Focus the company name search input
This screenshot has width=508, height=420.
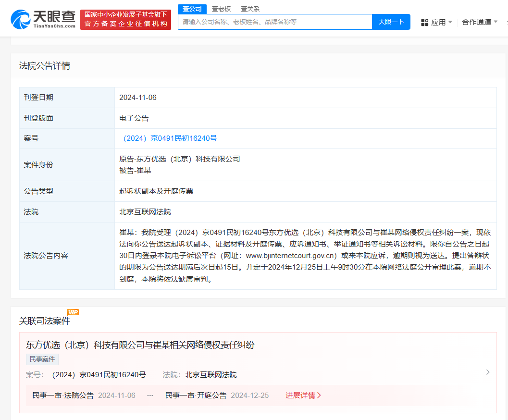pyautogui.click(x=275, y=22)
